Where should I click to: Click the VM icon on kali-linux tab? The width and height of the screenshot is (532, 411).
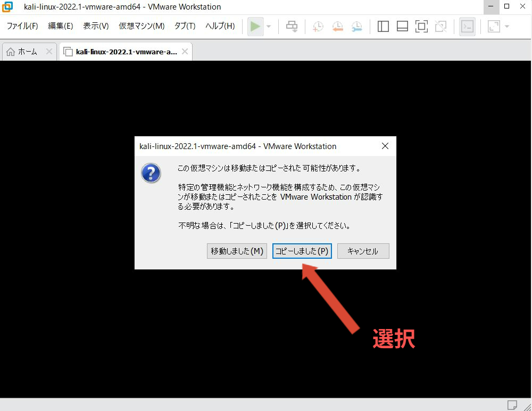pos(68,52)
